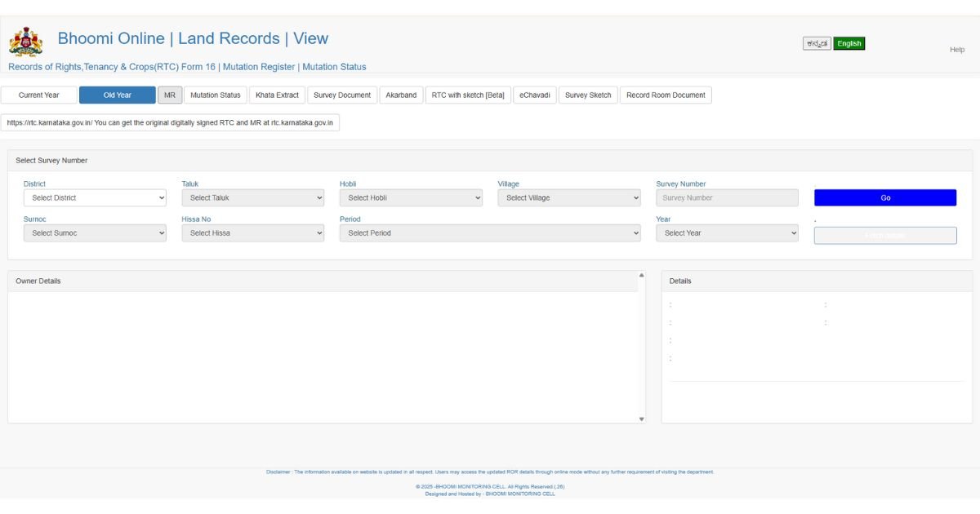The height and width of the screenshot is (514, 980).
Task: Expand the Select Village dropdown
Action: pyautogui.click(x=569, y=198)
